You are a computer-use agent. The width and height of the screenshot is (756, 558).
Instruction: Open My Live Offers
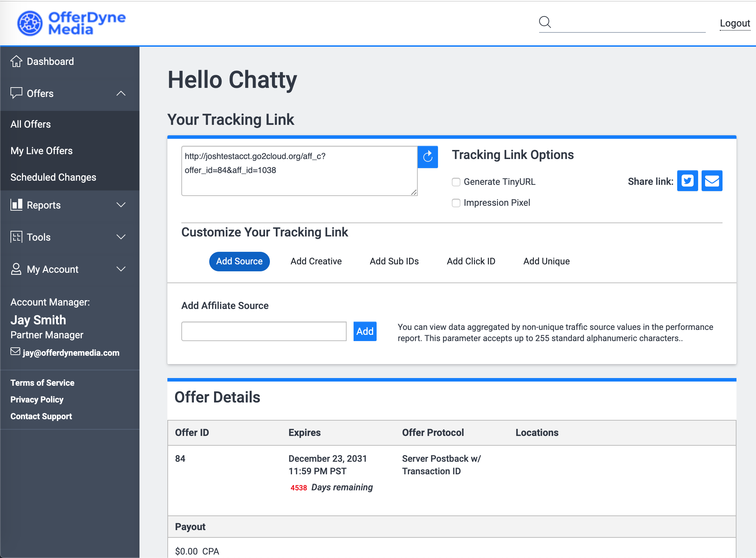(x=41, y=151)
